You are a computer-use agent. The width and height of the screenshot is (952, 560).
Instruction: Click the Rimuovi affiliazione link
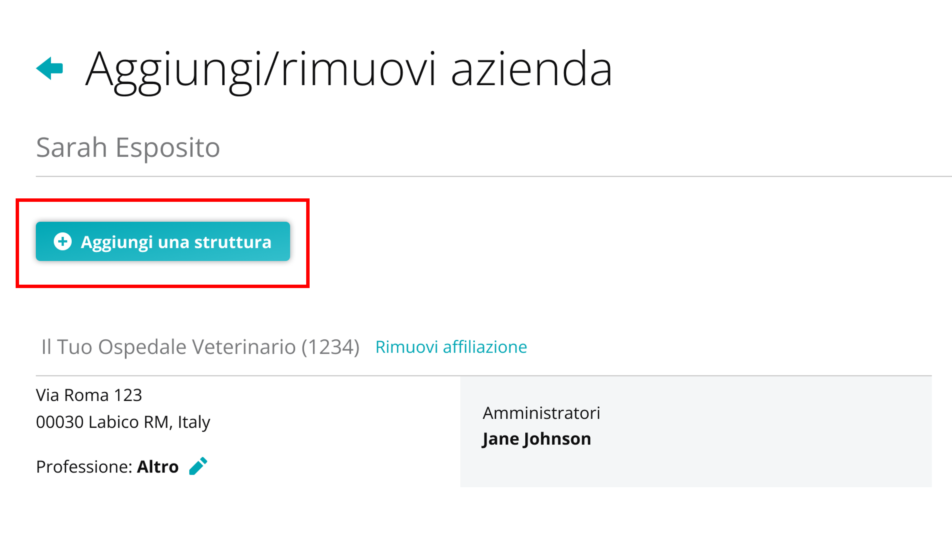pyautogui.click(x=451, y=347)
